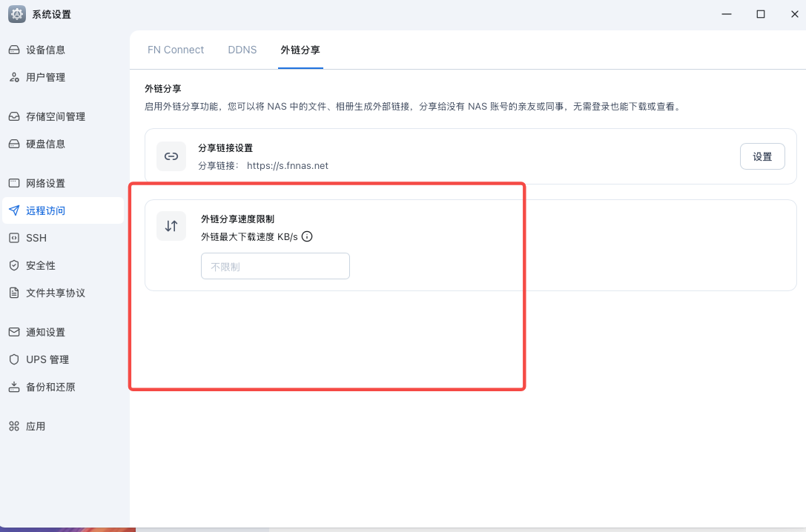The height and width of the screenshot is (532, 806).
Task: Go to 安全性 settings
Action: (63, 265)
